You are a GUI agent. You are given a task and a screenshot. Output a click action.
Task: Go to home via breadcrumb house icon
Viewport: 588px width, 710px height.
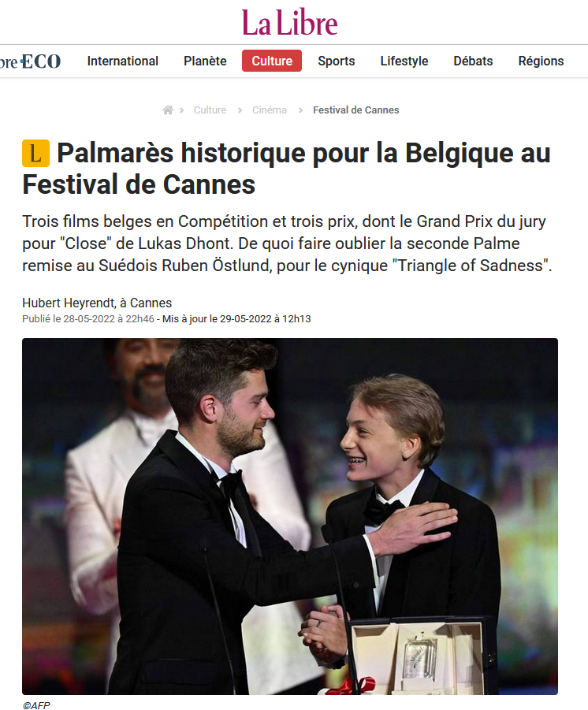(168, 110)
